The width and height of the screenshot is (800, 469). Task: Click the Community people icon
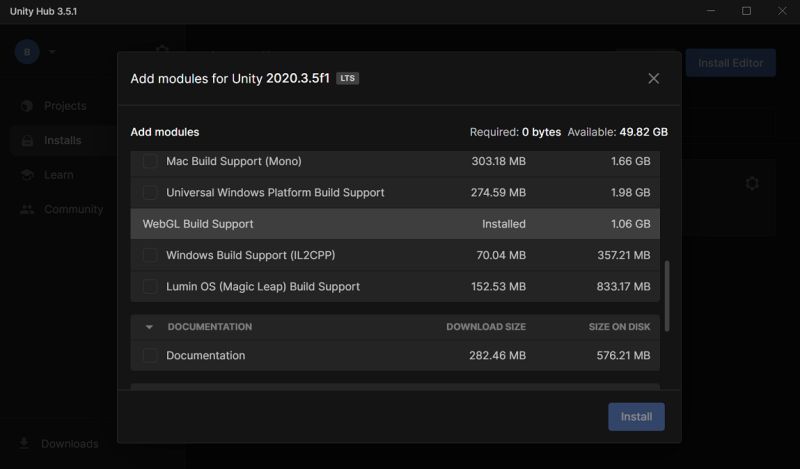pyautogui.click(x=27, y=209)
